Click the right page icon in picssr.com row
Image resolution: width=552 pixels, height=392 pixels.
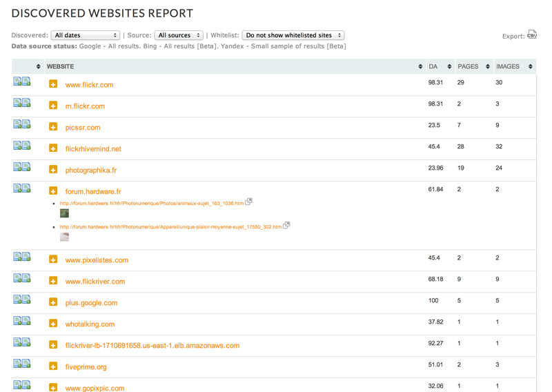click(x=26, y=124)
